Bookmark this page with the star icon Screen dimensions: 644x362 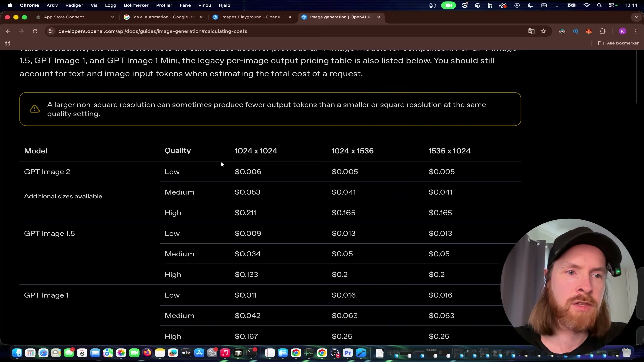(543, 31)
